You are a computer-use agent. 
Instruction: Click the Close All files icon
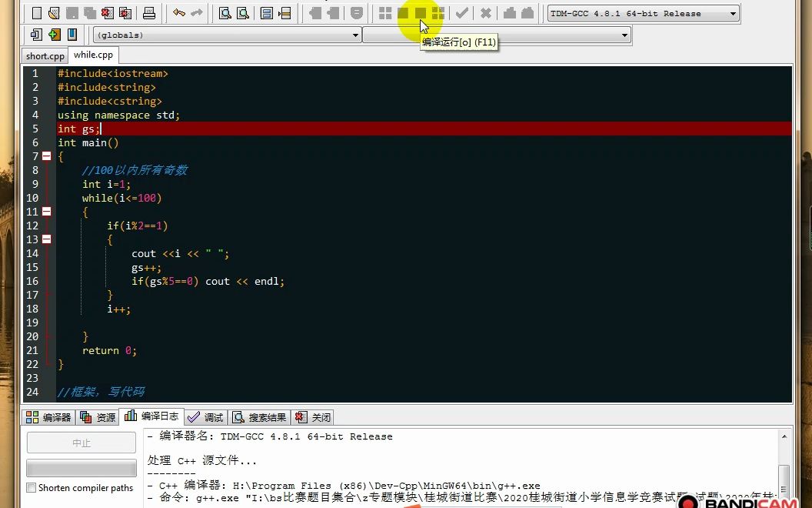pyautogui.click(x=125, y=13)
